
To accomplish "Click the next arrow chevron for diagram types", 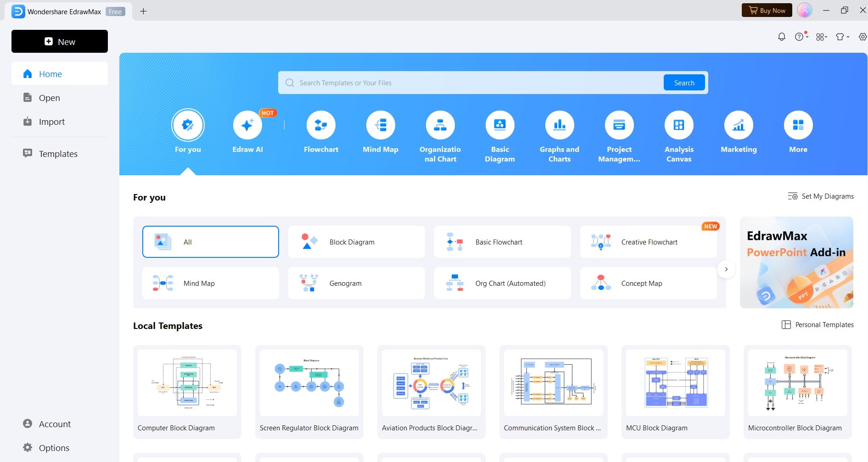I will click(726, 269).
